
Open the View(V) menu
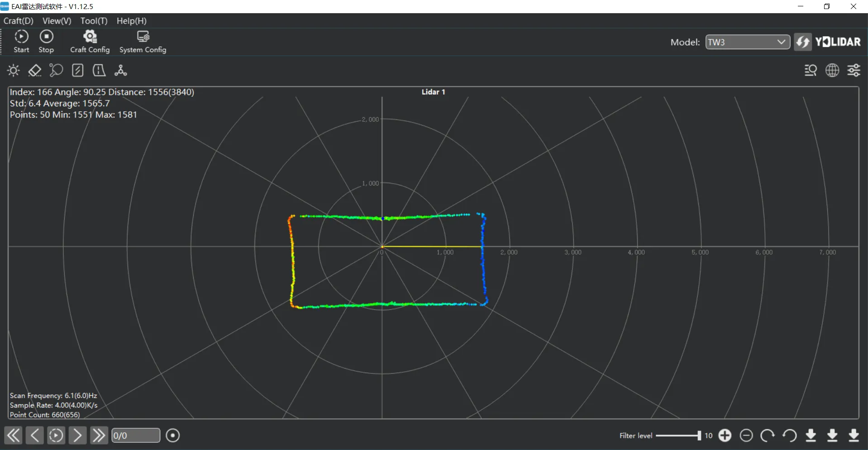click(x=57, y=21)
